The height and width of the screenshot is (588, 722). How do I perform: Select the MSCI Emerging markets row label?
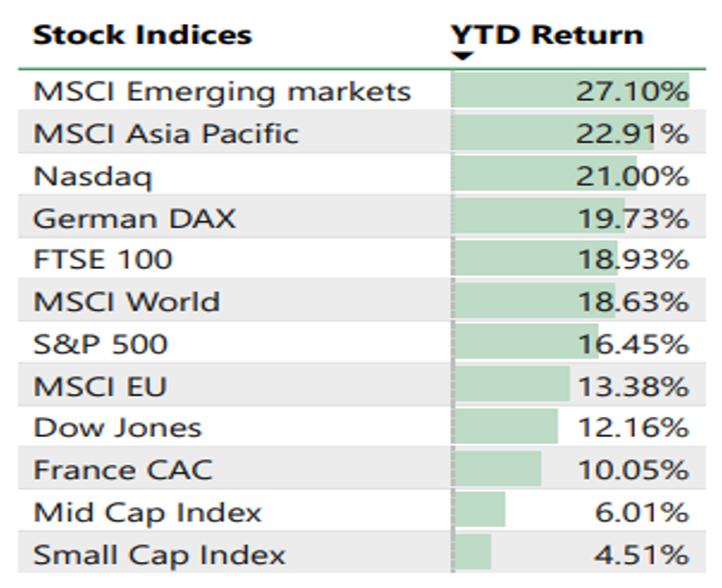point(222,92)
